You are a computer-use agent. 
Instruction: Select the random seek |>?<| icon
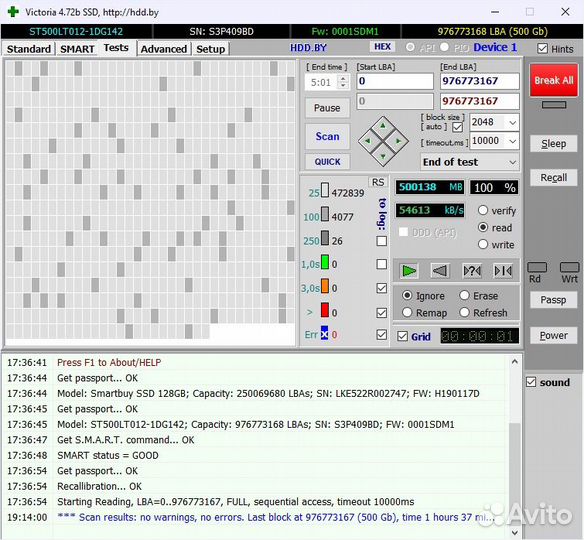click(x=472, y=271)
